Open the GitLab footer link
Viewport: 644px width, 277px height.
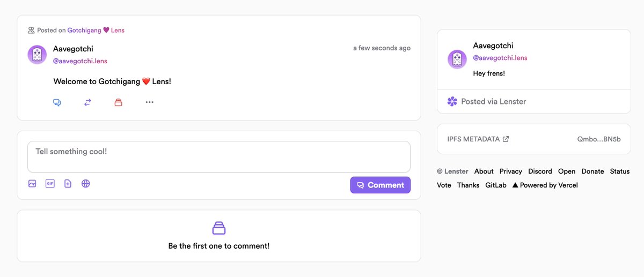coord(496,185)
